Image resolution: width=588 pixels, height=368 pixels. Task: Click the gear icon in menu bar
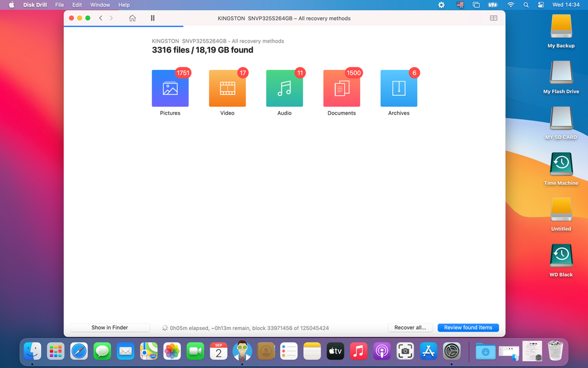pyautogui.click(x=442, y=5)
